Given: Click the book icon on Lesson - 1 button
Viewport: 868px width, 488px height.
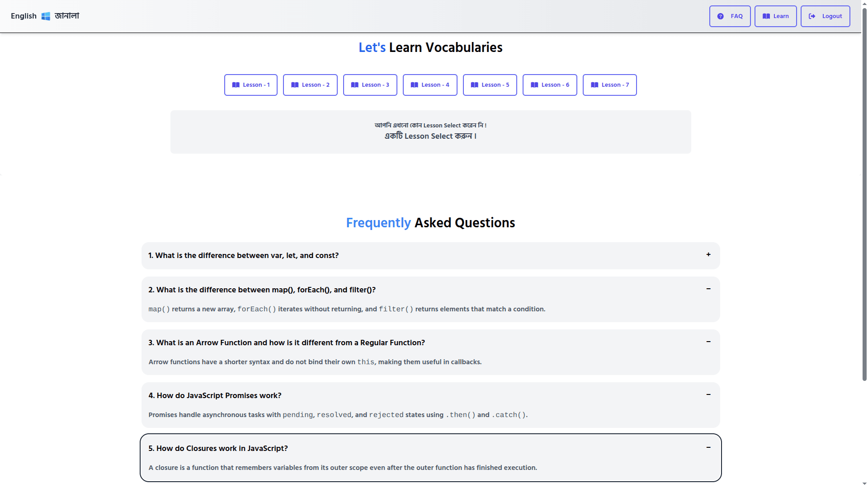Looking at the screenshot, I should [236, 85].
